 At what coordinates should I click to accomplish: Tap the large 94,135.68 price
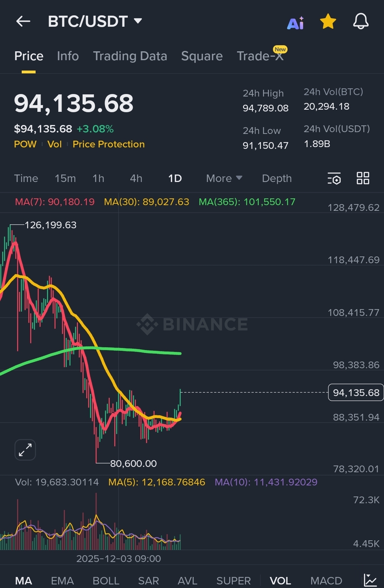click(x=74, y=103)
